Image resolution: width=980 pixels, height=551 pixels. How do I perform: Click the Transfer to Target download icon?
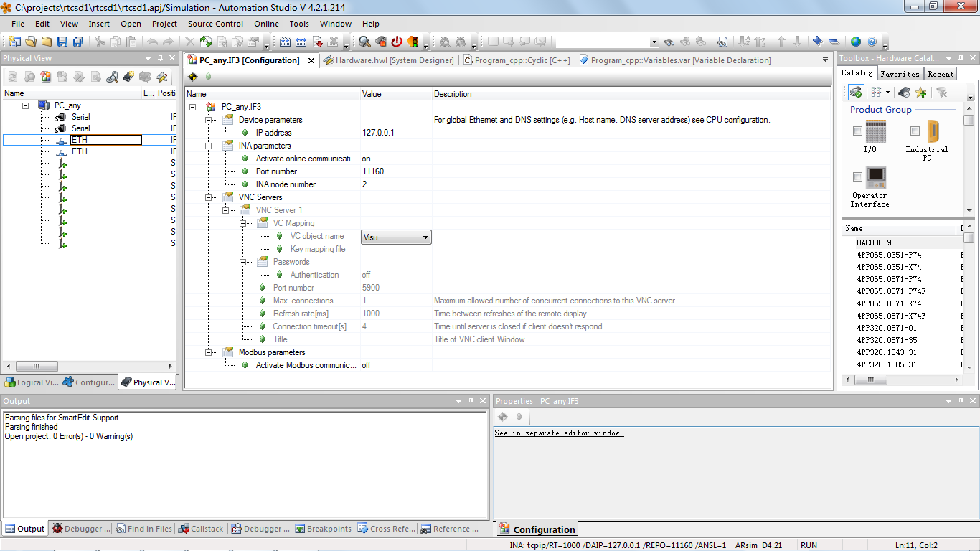(x=317, y=42)
